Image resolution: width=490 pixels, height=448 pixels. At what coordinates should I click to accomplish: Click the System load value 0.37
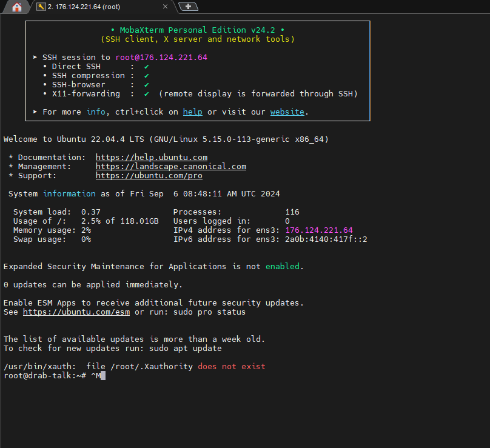click(91, 212)
